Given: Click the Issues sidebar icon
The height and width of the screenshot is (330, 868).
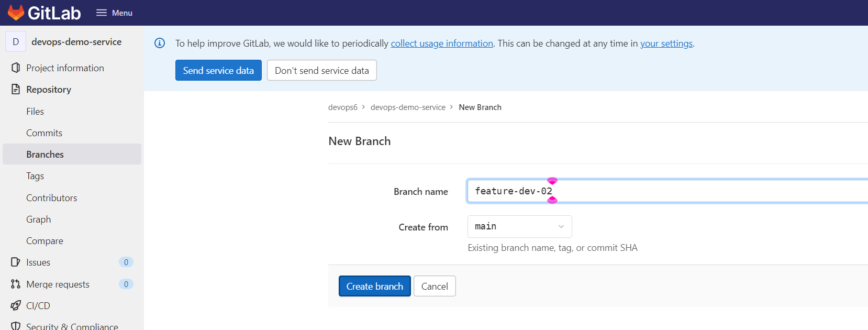Looking at the screenshot, I should pos(16,262).
